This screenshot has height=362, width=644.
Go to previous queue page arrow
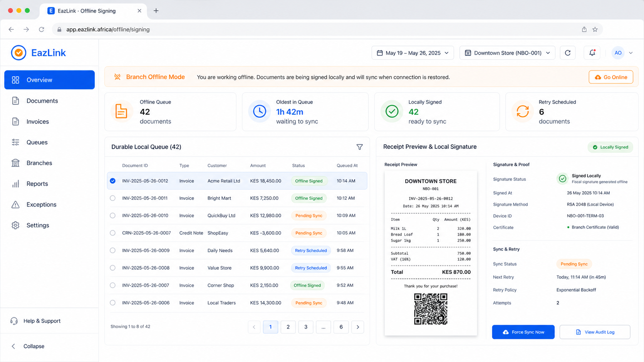(x=254, y=327)
